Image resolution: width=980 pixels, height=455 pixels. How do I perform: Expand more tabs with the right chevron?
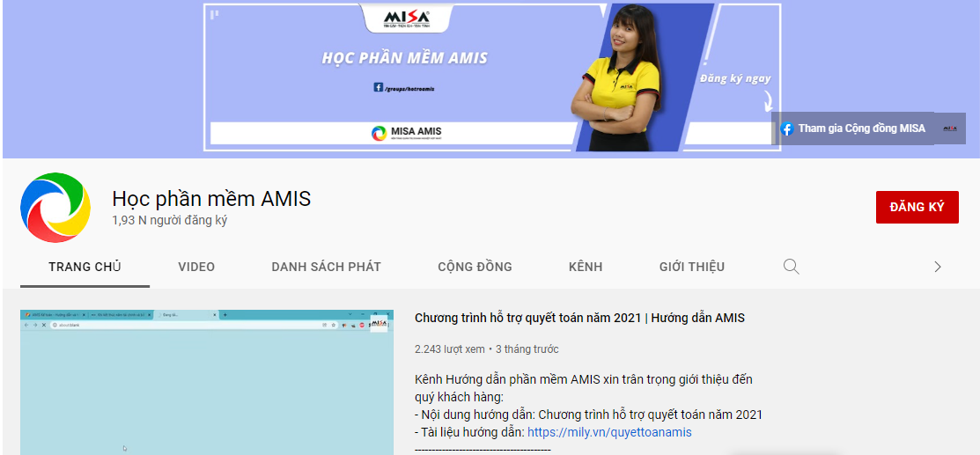pyautogui.click(x=937, y=267)
